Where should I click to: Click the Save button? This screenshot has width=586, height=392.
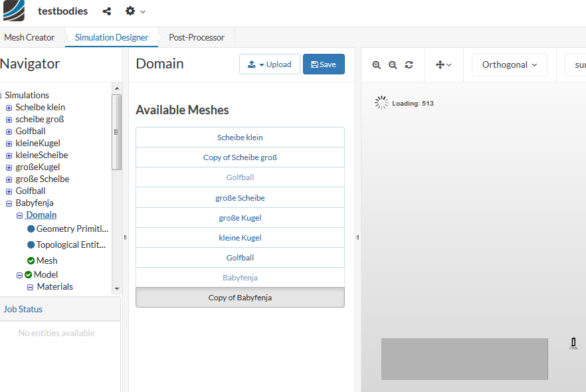pos(324,64)
